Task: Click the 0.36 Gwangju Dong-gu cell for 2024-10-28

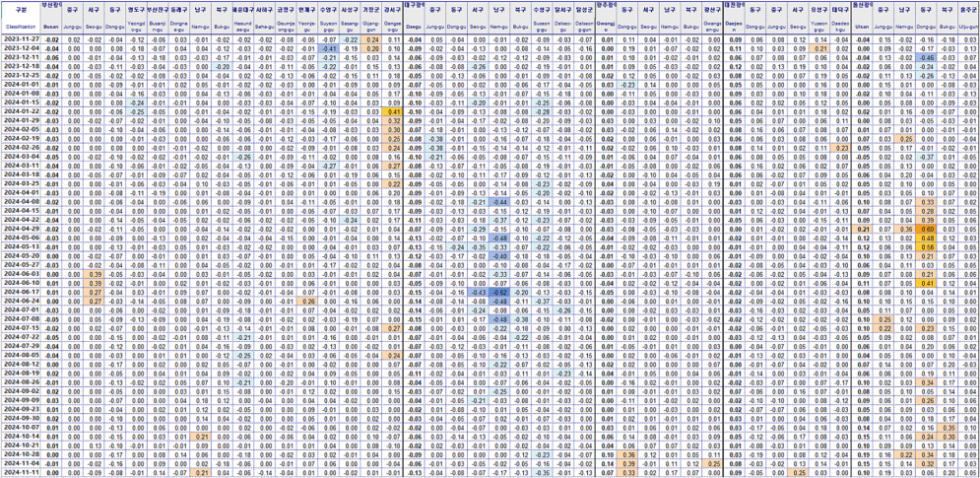Action: click(x=627, y=454)
